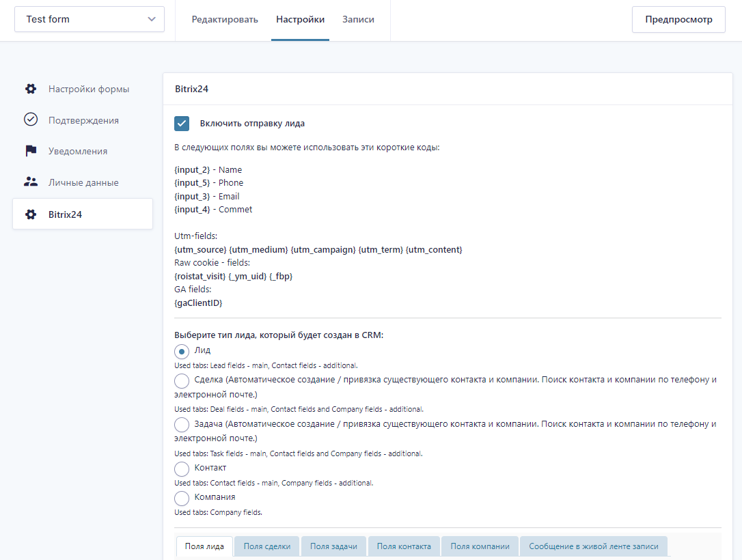This screenshot has width=742, height=560.
Task: Select the Лид radio button
Action: coord(182,352)
